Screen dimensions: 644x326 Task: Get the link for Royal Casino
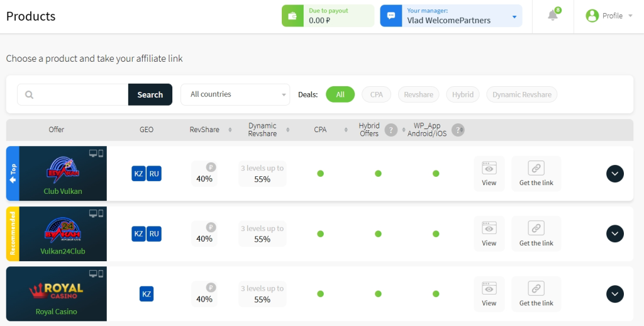pyautogui.click(x=536, y=294)
